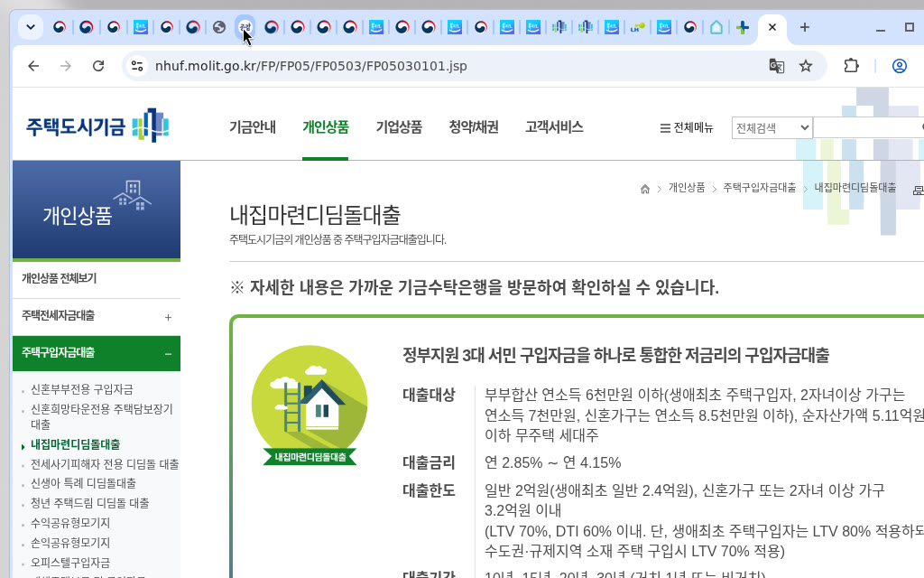Open 전세사기피해자 전용 디딤돌 대출
The image size is (924, 578).
(105, 464)
